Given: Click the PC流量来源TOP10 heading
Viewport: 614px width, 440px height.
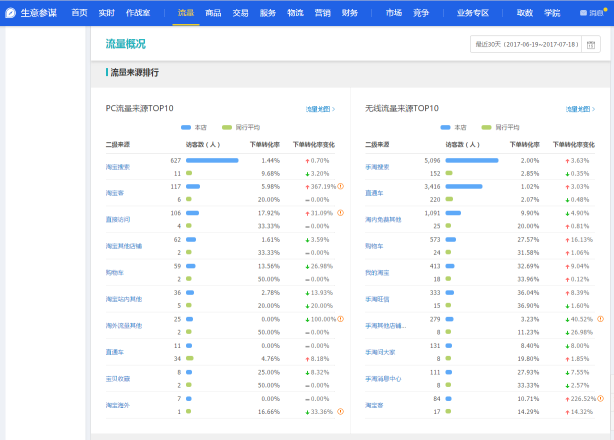Looking at the screenshot, I should click(x=139, y=108).
